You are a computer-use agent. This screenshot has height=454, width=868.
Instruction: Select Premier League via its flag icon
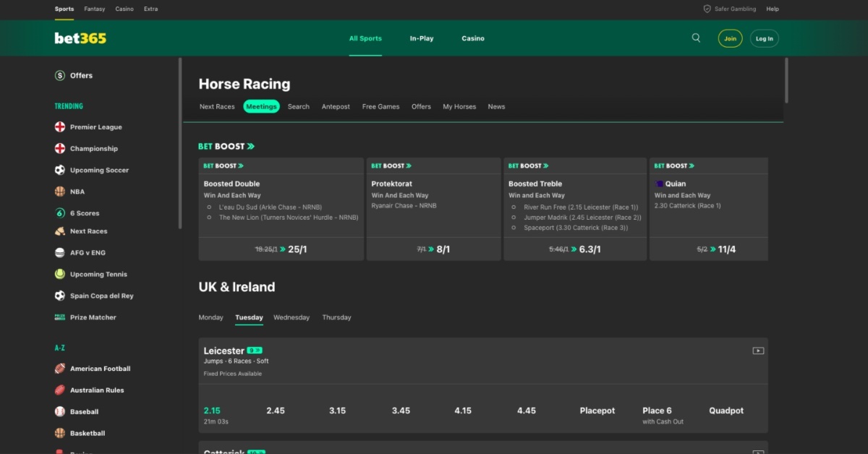pyautogui.click(x=59, y=127)
